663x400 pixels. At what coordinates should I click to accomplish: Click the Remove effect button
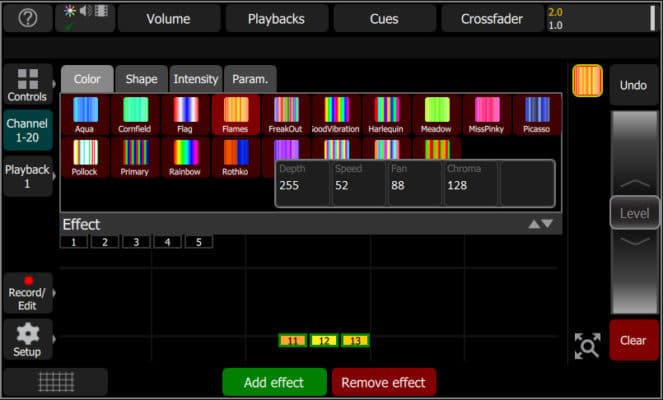point(383,382)
